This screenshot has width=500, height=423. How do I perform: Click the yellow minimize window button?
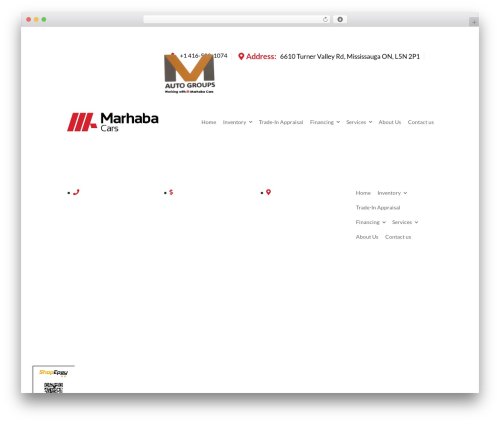(x=36, y=19)
